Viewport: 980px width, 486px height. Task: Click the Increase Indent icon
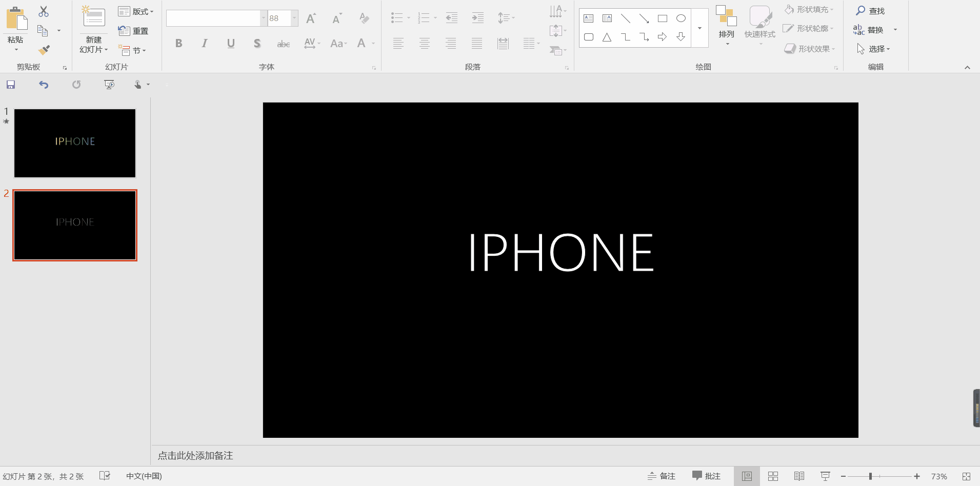click(477, 18)
